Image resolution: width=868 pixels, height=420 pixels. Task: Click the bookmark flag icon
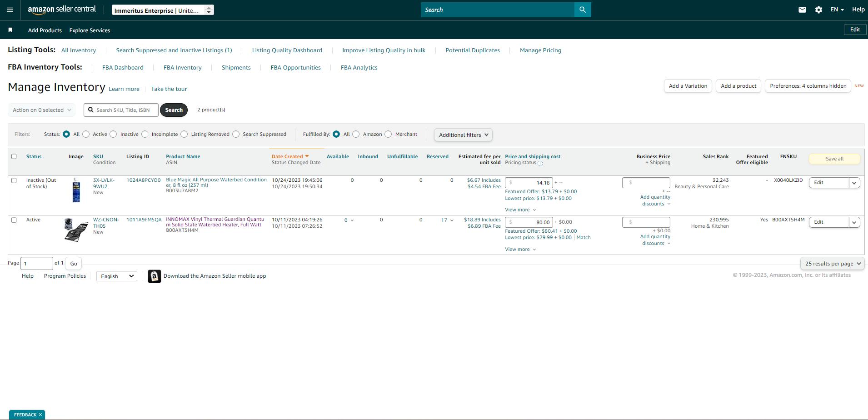pyautogui.click(x=10, y=30)
